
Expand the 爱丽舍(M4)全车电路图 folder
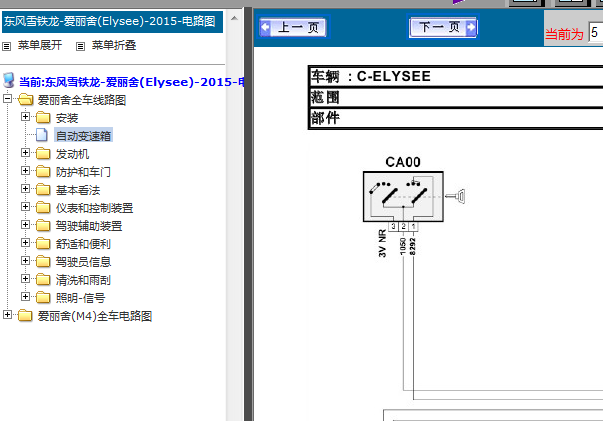pyautogui.click(x=7, y=315)
